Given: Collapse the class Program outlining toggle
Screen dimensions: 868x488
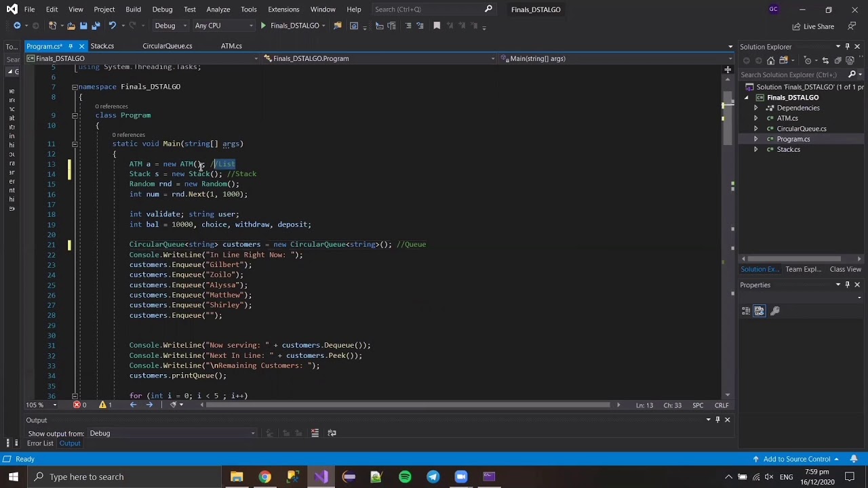Looking at the screenshot, I should tap(75, 115).
